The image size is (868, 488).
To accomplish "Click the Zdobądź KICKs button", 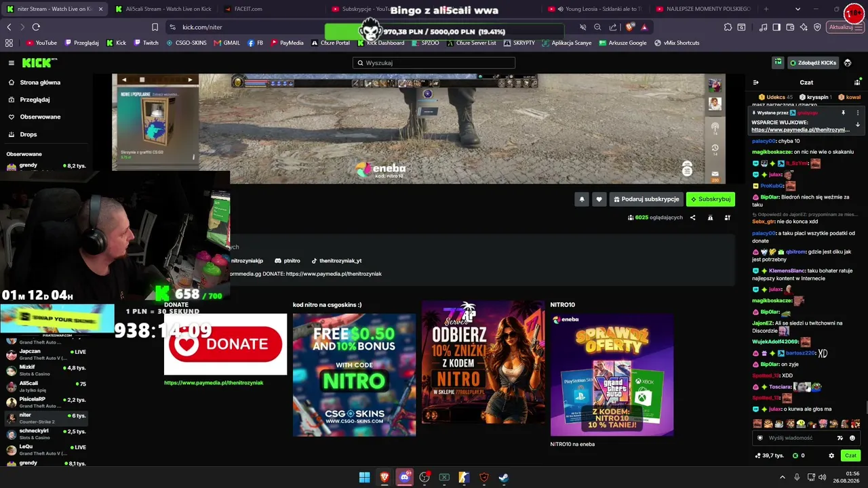I will pos(813,63).
